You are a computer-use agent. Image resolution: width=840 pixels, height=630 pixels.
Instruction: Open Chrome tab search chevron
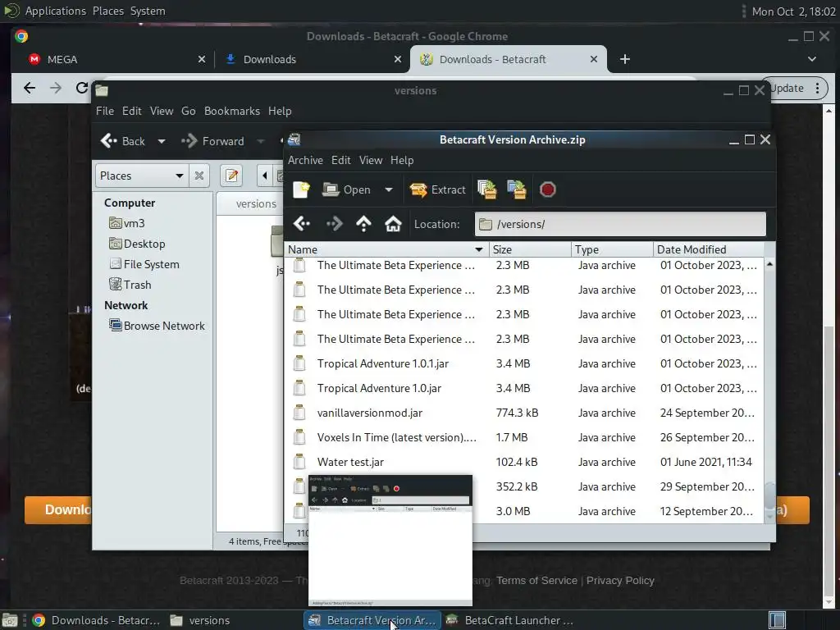click(812, 59)
